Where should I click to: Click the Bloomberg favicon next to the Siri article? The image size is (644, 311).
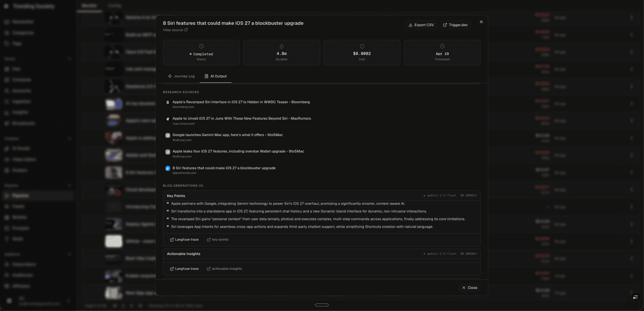[168, 102]
